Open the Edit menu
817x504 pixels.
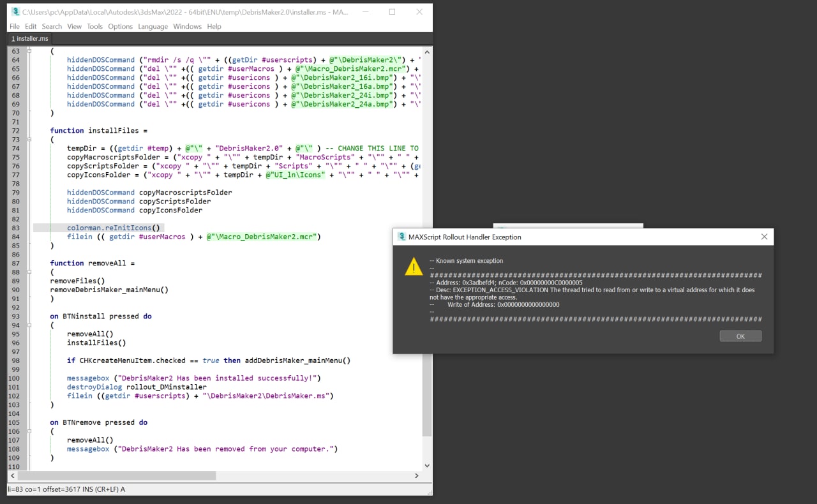point(31,26)
